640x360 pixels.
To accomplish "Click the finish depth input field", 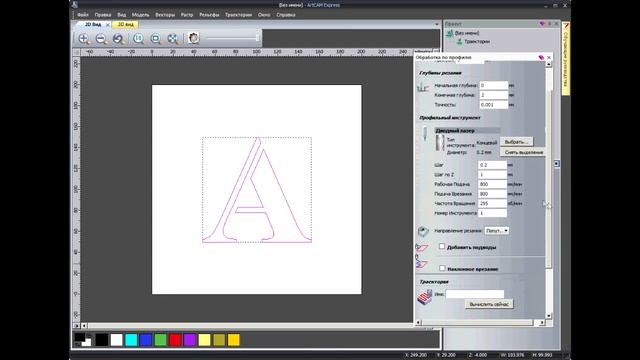I will (493, 95).
